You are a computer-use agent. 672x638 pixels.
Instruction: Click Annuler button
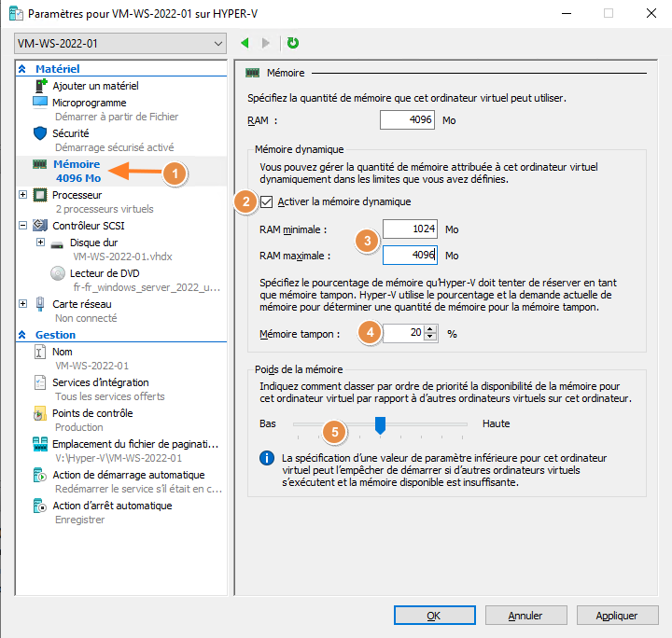[525, 616]
